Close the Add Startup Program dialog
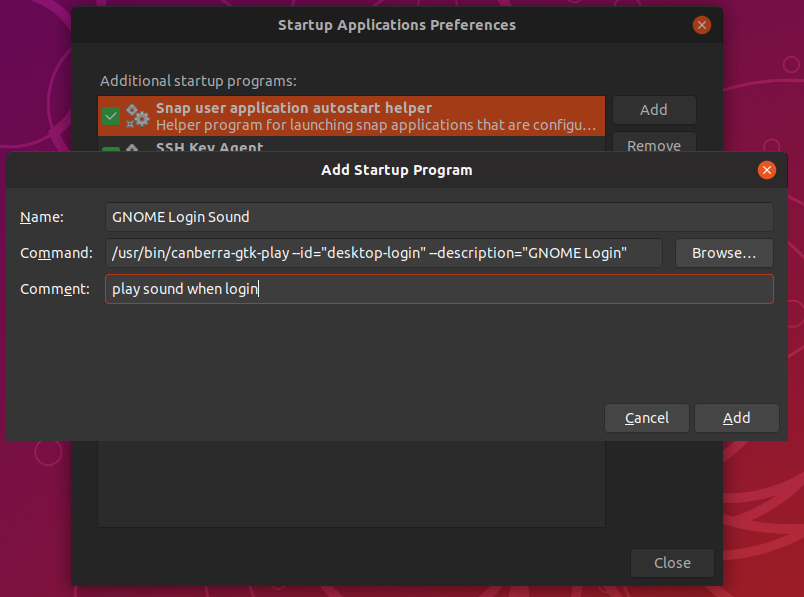Image resolution: width=804 pixels, height=597 pixels. [x=767, y=170]
